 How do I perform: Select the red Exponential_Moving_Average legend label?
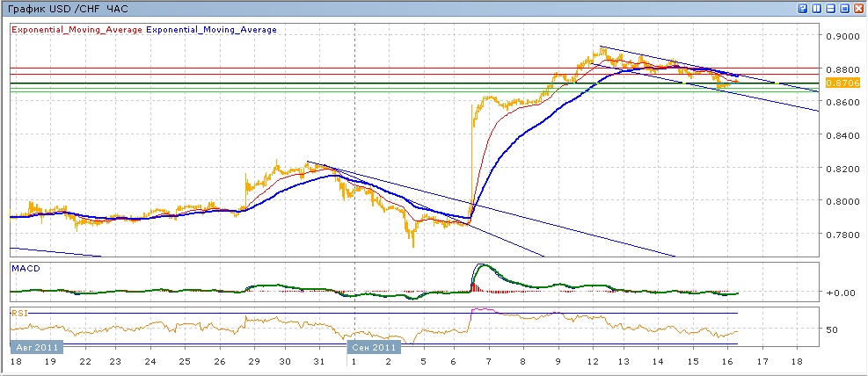76,30
